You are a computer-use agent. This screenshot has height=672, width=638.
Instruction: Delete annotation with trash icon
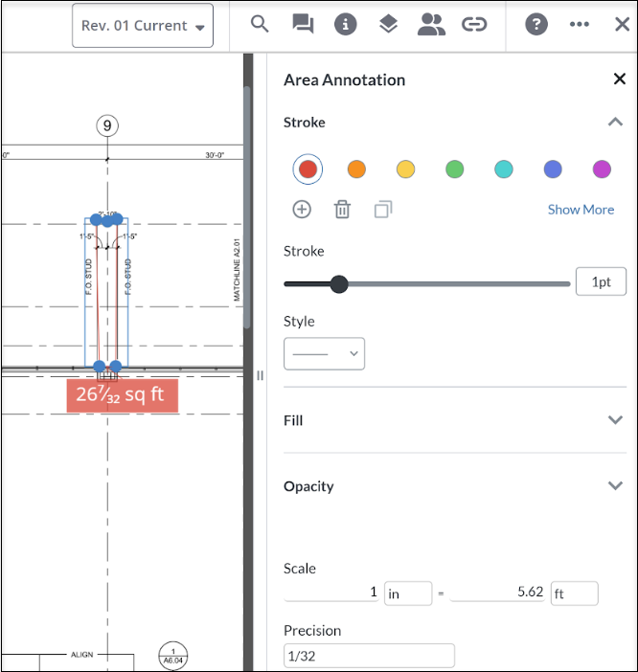(342, 210)
